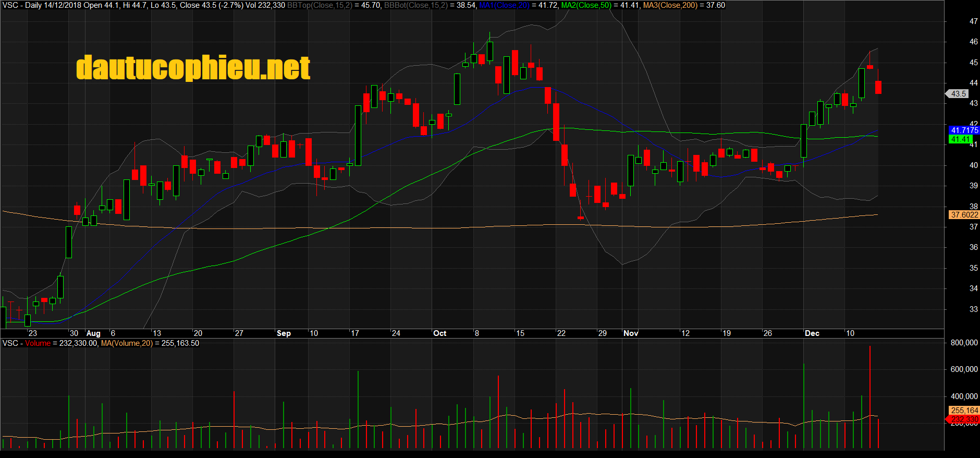Click the '23' date label at axis start
Image resolution: width=980 pixels, height=458 pixels.
coord(33,333)
